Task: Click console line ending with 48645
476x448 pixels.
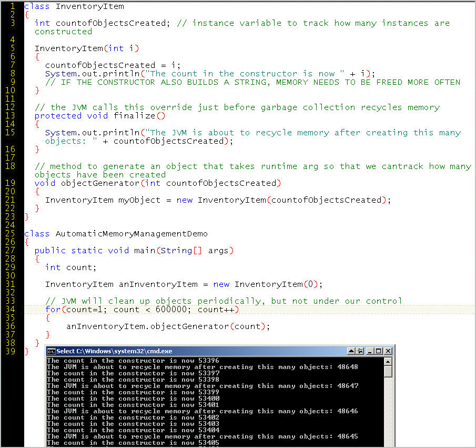Action: tap(202, 436)
